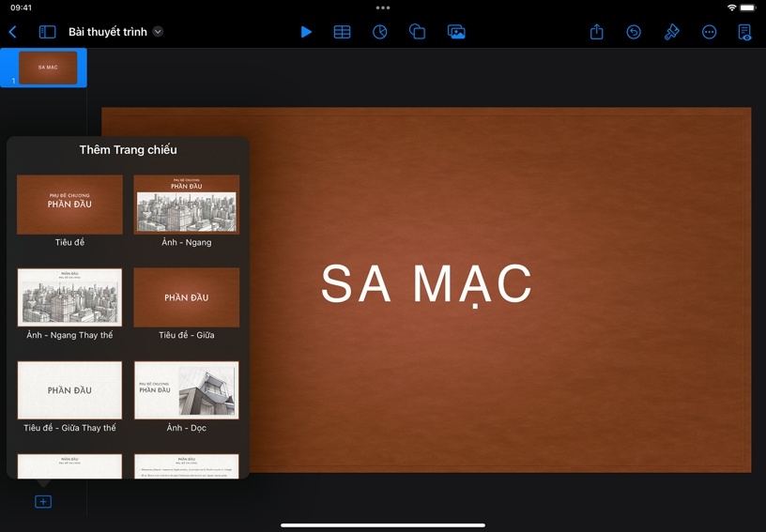This screenshot has height=532, width=766.
Task: Choose the Ảnh - Ngang slide layout
Action: 186,205
